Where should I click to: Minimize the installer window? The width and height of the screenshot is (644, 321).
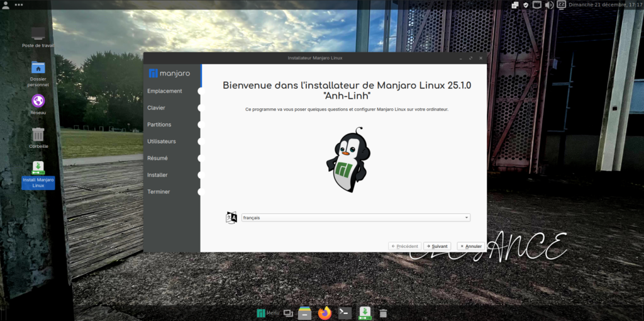point(461,58)
